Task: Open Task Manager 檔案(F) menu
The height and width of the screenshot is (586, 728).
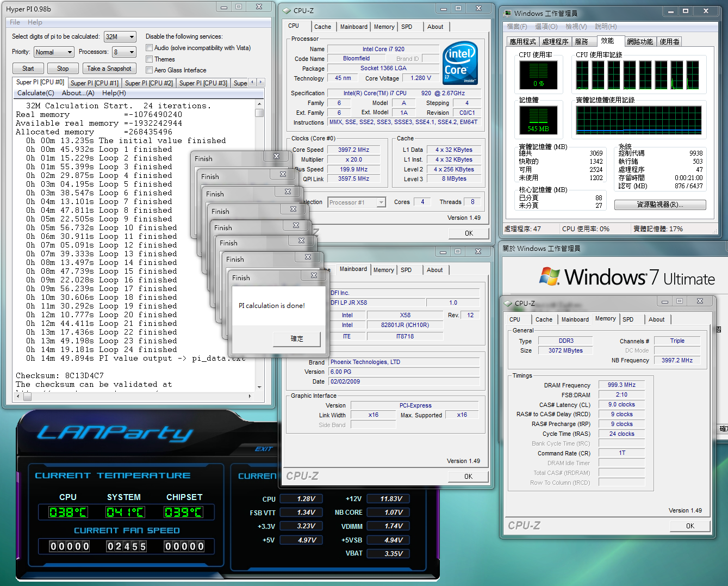Action: (517, 26)
